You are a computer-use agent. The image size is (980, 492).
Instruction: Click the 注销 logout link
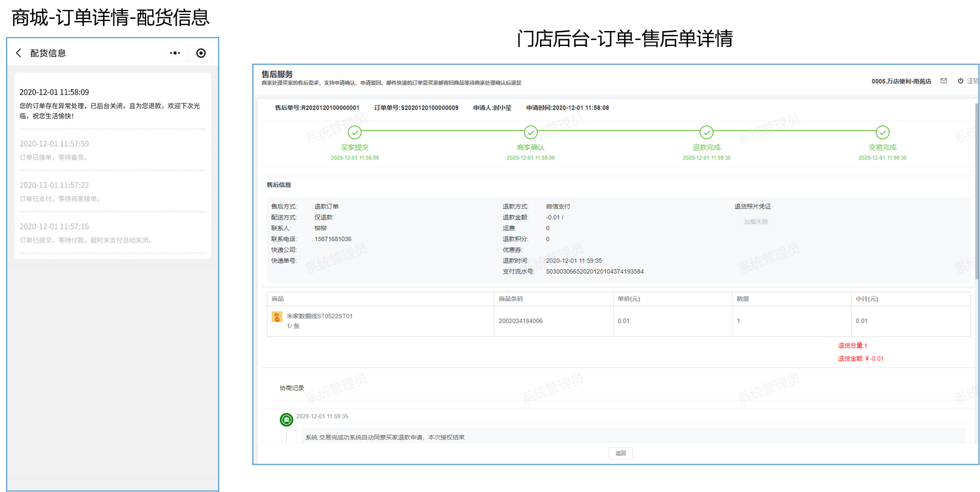coord(972,81)
